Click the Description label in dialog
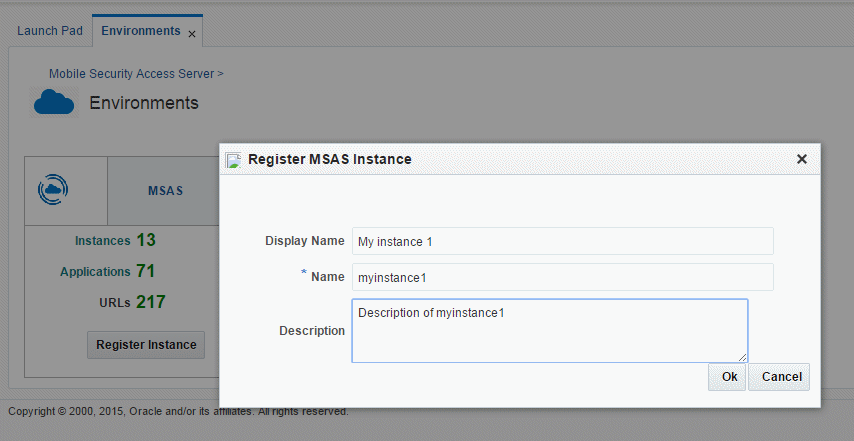The width and height of the screenshot is (854, 441). [312, 330]
